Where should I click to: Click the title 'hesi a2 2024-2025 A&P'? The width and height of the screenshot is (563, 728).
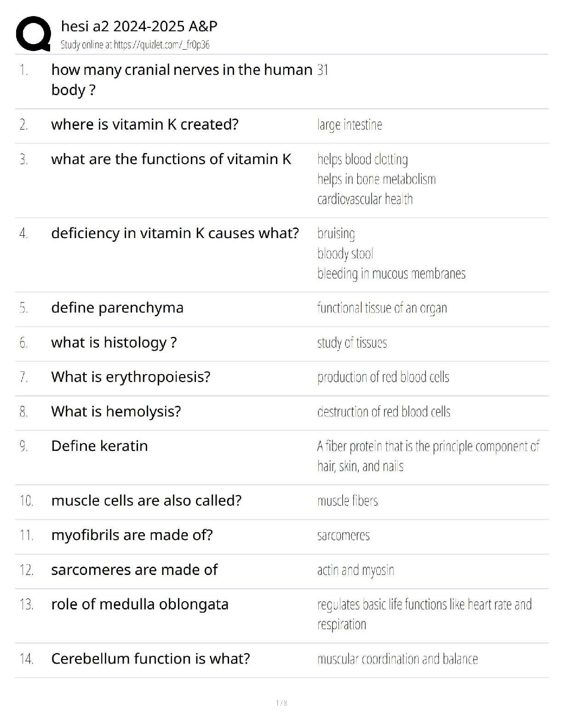139,27
